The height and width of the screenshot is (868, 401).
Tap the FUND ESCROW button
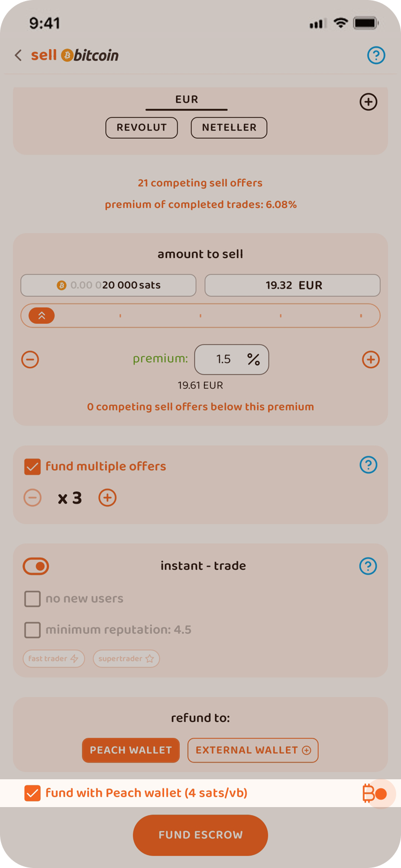click(200, 835)
